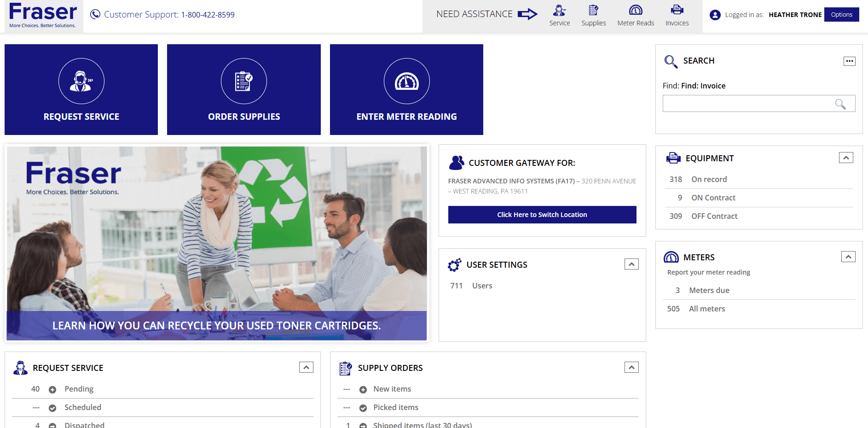Click the Fraser Advanced Info Systems address text
The image size is (868, 428).
pyautogui.click(x=542, y=186)
